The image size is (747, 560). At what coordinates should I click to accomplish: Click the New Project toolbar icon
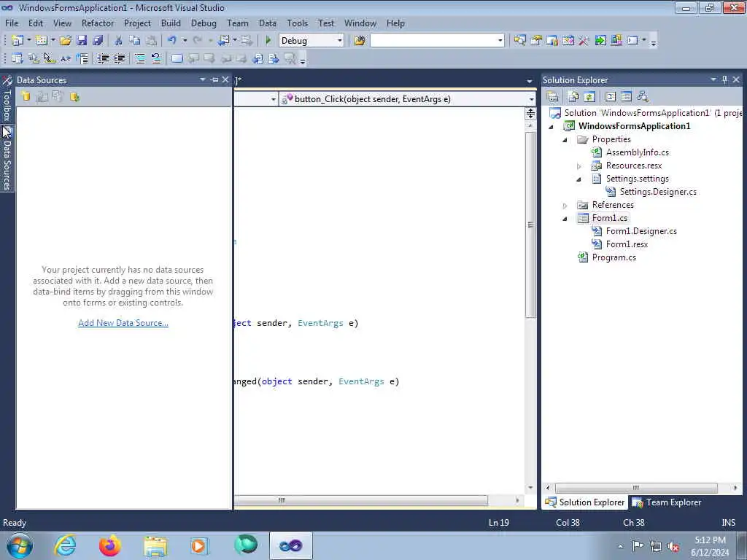pos(18,41)
